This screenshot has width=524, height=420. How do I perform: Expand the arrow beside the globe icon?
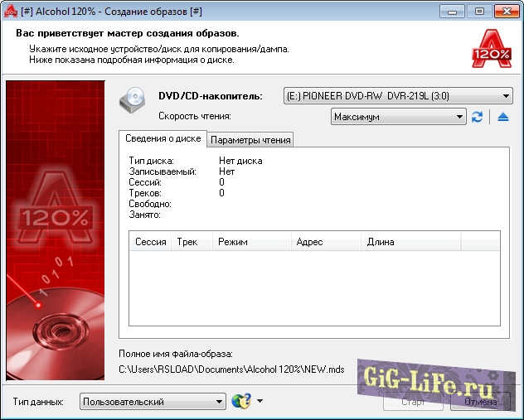click(260, 402)
